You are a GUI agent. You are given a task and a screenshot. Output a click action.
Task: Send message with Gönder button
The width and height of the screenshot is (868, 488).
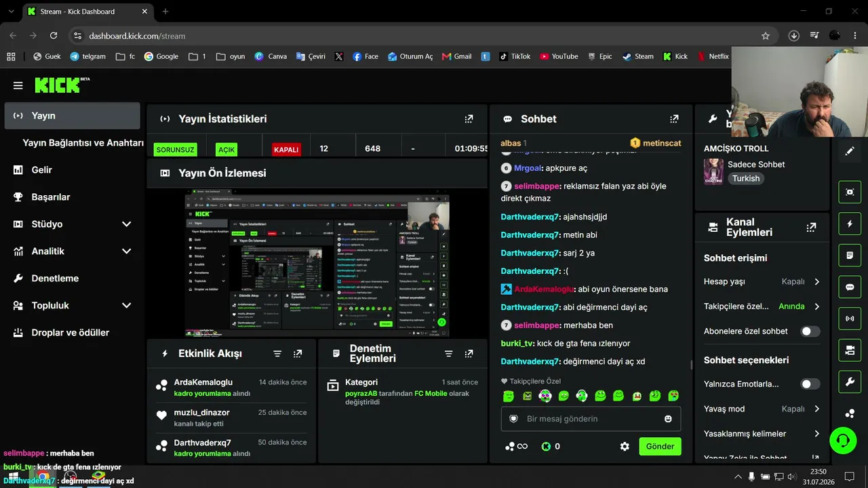660,447
